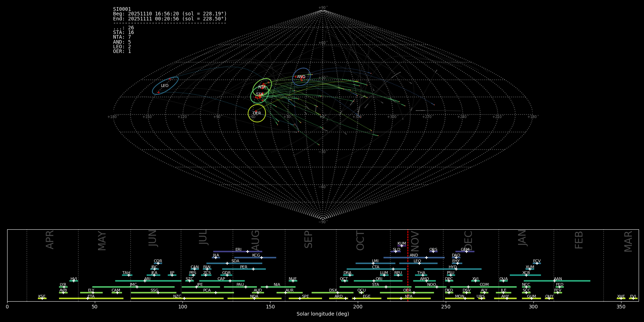The height and width of the screenshot is (322, 644).
Task: Select the AND radiant label on sky map
Action: (301, 77)
